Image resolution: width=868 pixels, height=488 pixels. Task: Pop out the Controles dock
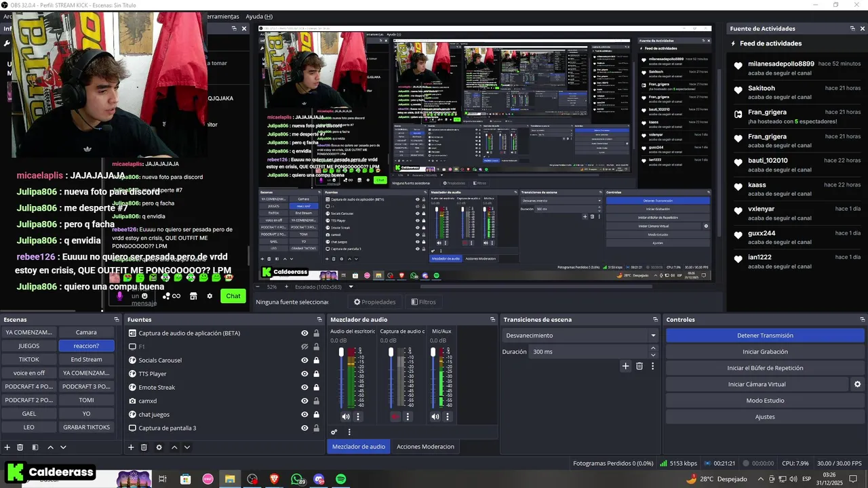click(x=863, y=319)
